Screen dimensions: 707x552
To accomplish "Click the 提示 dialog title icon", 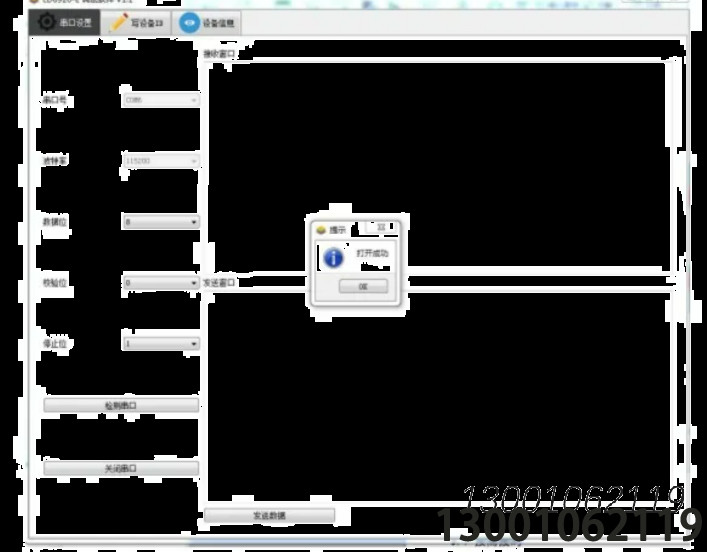I will pos(321,230).
